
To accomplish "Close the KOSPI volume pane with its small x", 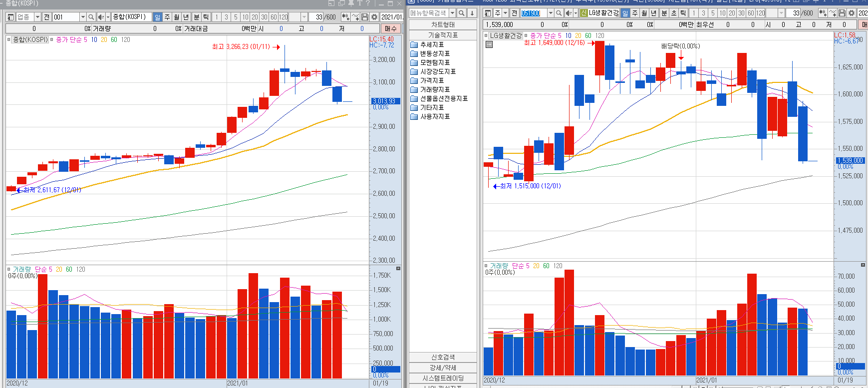I will (398, 269).
